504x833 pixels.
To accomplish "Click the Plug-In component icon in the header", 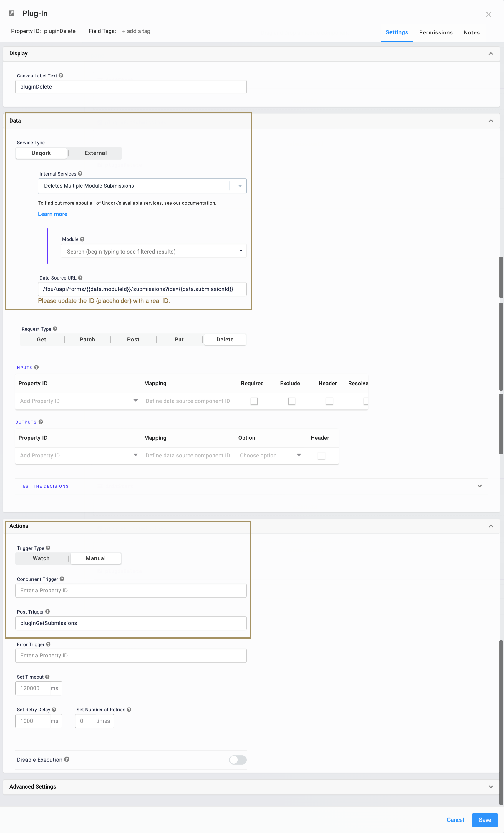I will pos(11,13).
